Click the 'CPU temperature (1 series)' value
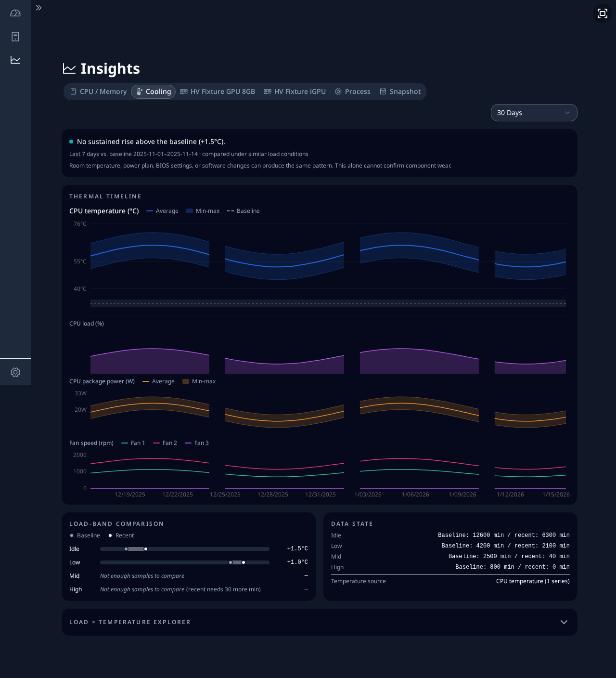 tap(533, 581)
